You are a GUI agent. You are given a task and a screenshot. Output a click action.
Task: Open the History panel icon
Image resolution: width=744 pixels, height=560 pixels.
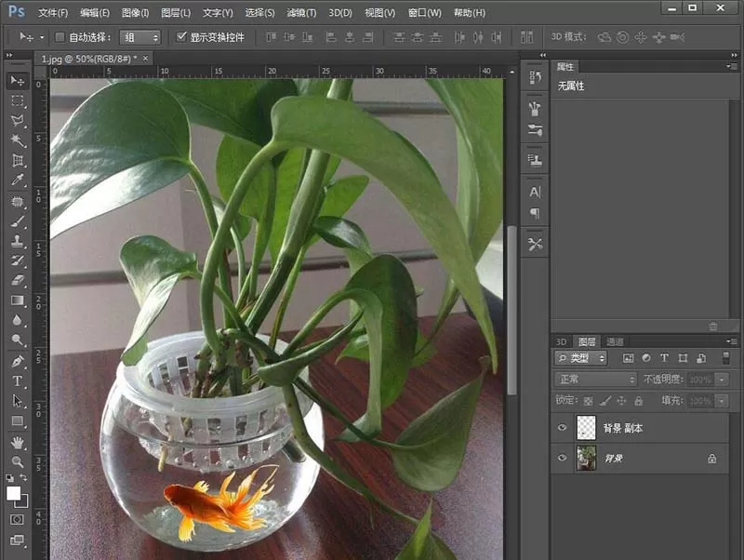point(535,77)
